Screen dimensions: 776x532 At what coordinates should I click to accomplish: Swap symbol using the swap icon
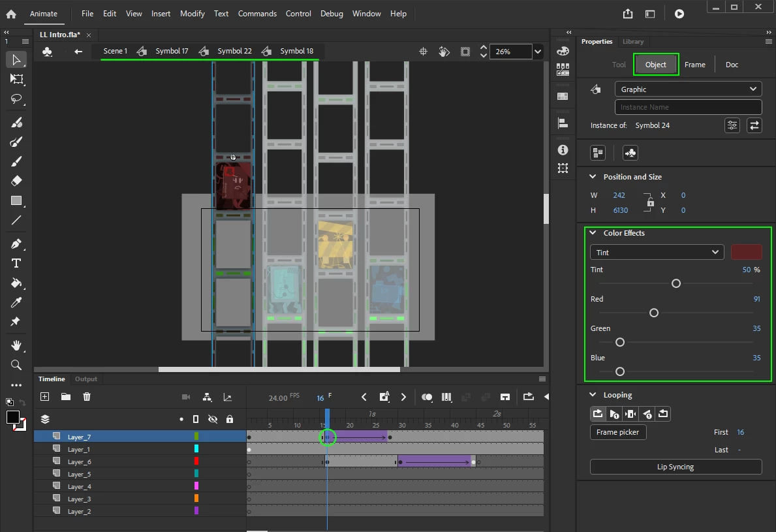coord(754,125)
